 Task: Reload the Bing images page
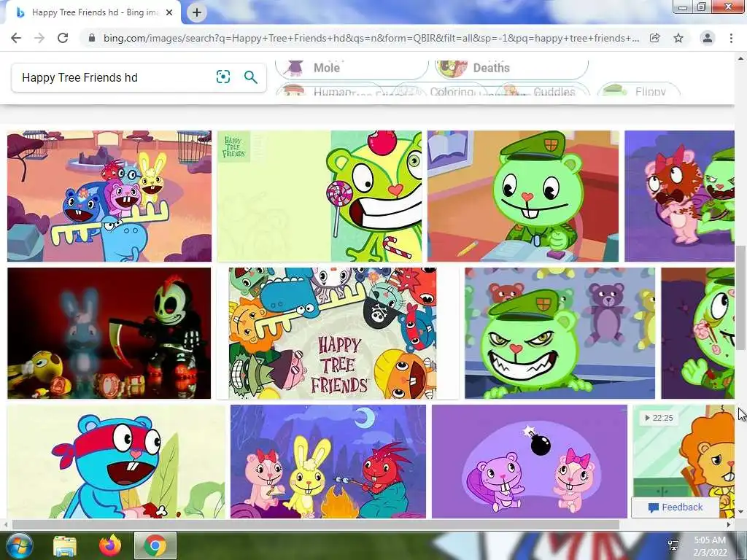tap(63, 38)
